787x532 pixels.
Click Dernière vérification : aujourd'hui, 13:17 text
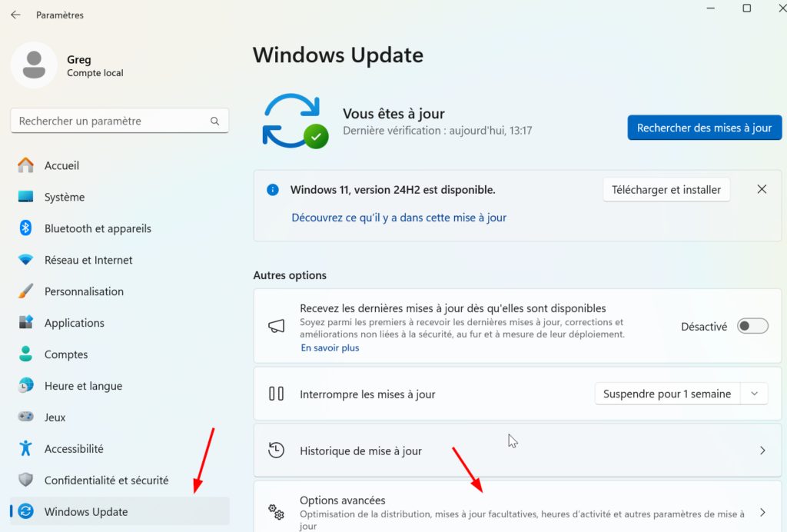pos(437,131)
